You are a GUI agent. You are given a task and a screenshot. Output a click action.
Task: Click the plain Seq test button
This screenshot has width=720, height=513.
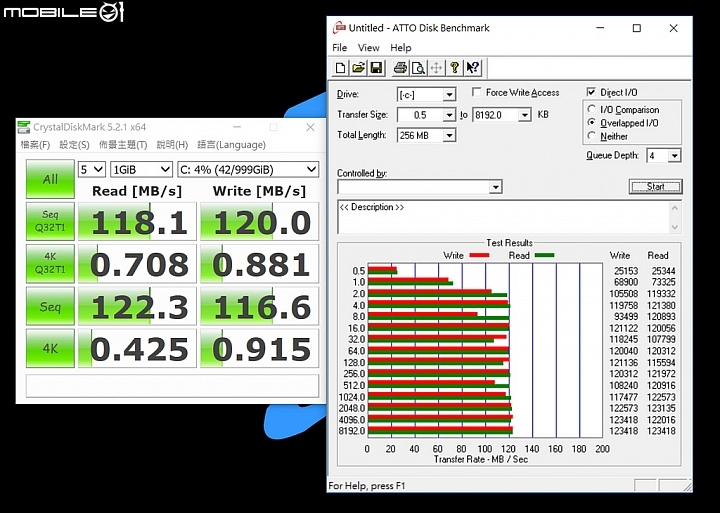[50, 306]
